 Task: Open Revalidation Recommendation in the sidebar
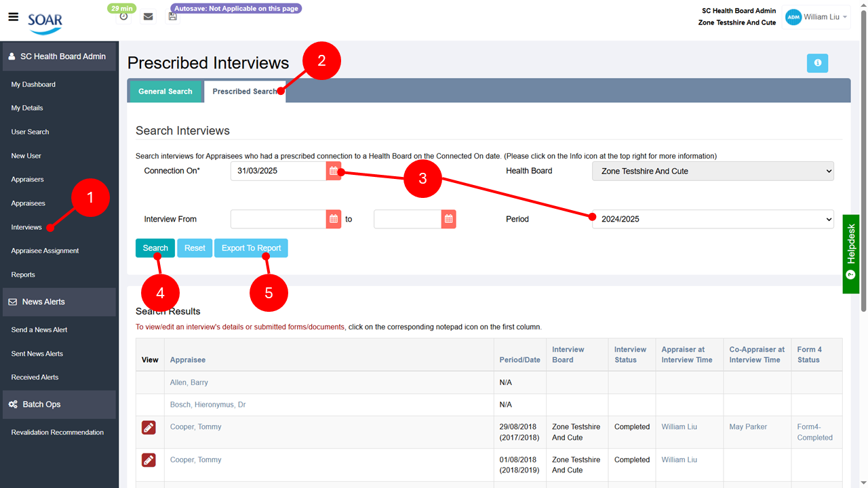click(58, 432)
